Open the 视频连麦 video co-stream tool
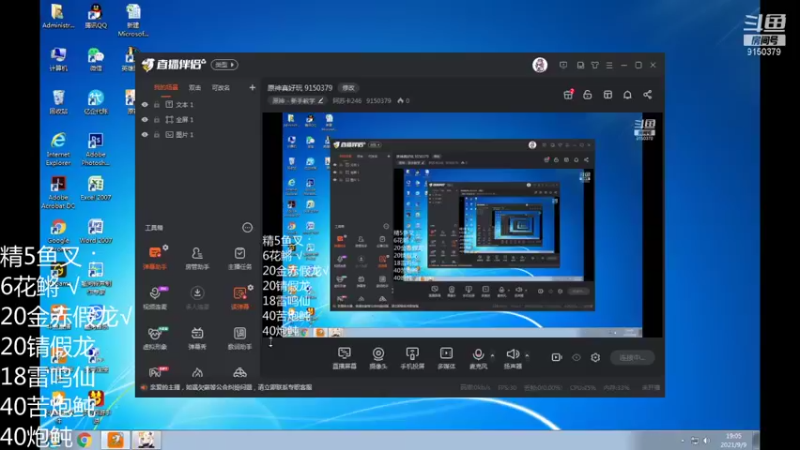Viewport: 800px width, 450px height. pos(155,298)
